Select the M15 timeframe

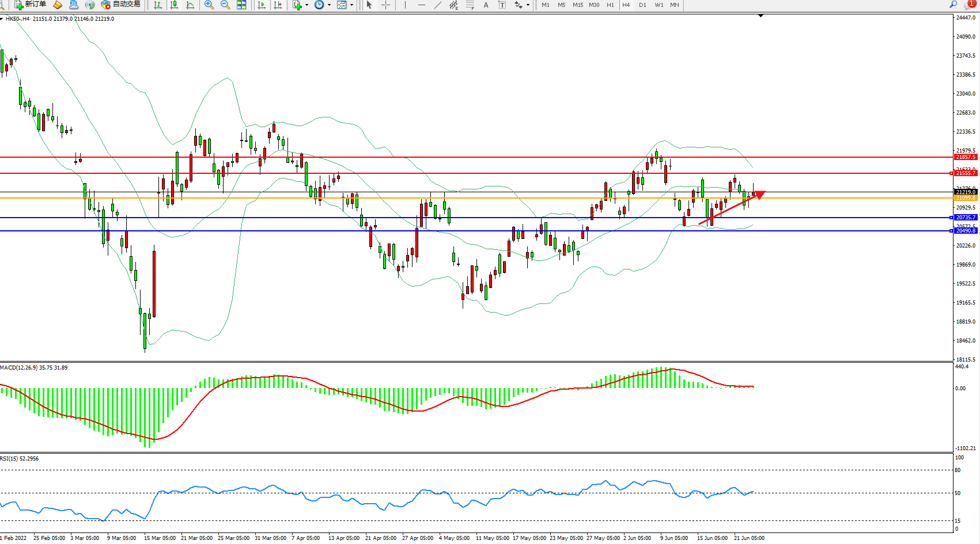tap(577, 5)
